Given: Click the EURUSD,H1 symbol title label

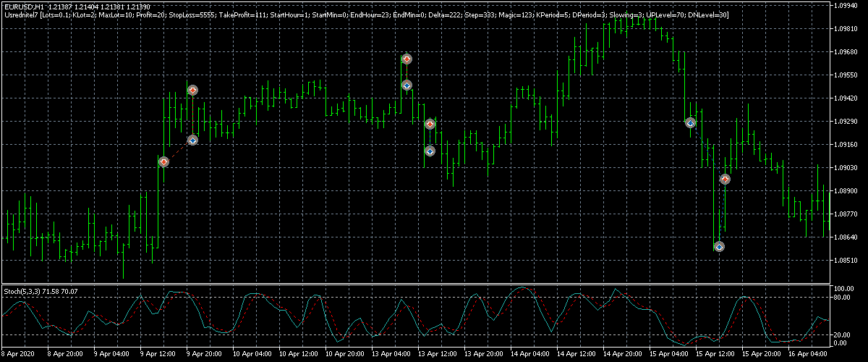Looking at the screenshot, I should click(23, 7).
